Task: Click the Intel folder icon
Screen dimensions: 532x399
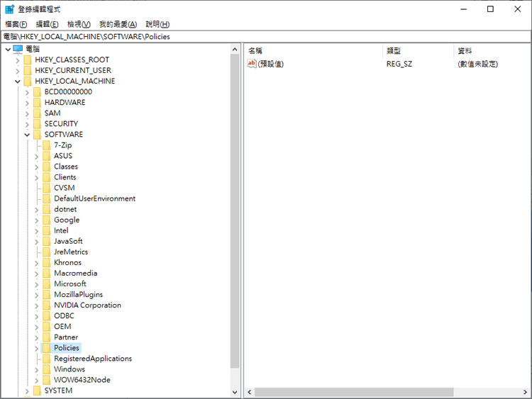Action: click(x=47, y=231)
